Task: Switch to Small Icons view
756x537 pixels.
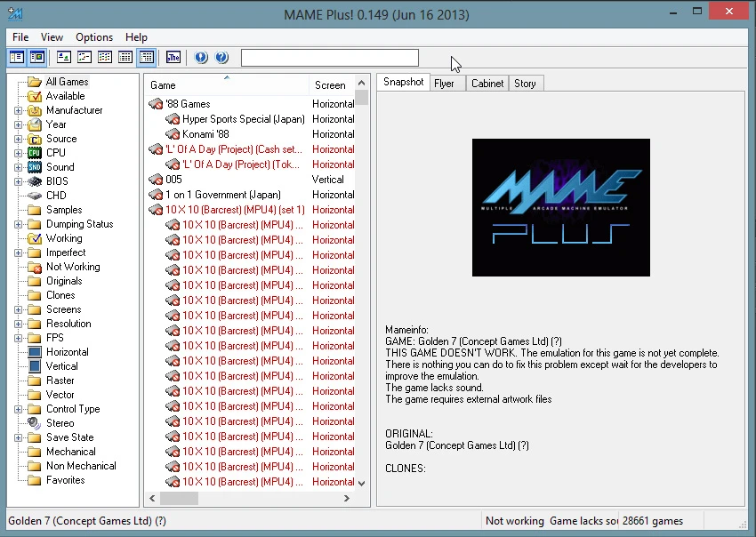Action: click(84, 58)
